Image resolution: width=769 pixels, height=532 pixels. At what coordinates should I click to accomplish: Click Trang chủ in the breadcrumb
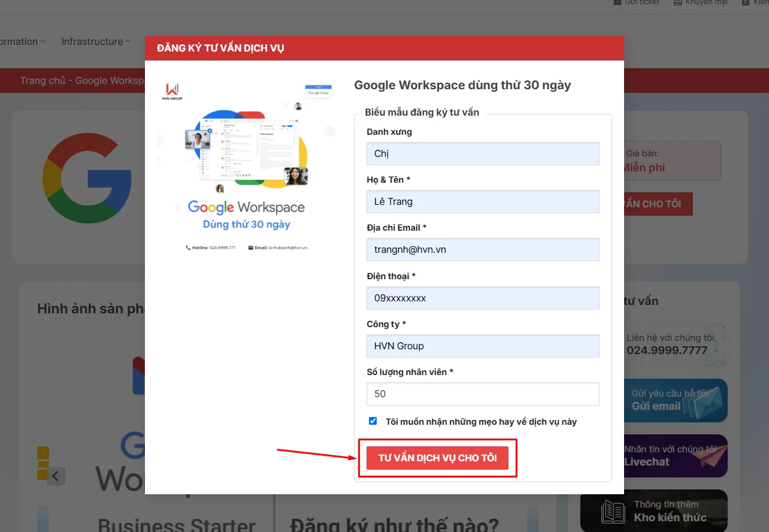tap(42, 81)
